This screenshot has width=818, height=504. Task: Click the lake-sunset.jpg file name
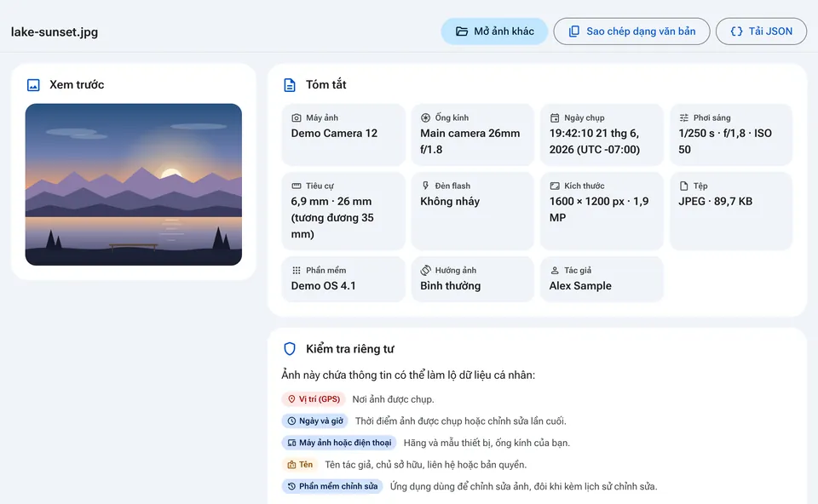coord(55,31)
